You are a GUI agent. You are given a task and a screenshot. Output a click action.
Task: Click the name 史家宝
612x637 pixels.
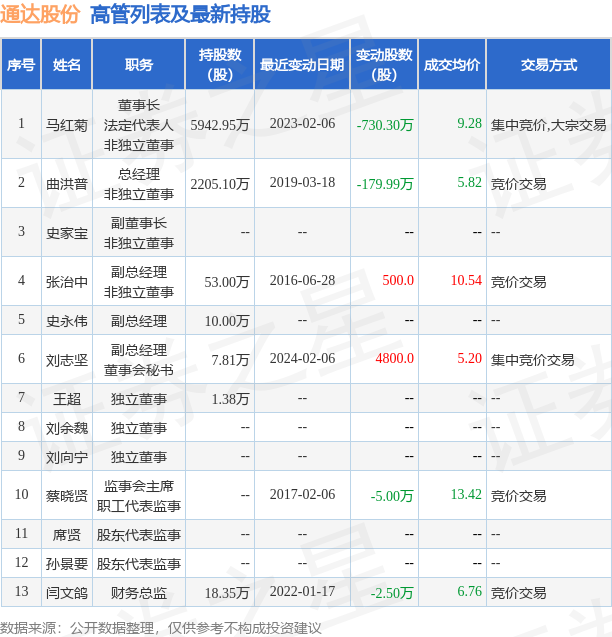coord(67,233)
